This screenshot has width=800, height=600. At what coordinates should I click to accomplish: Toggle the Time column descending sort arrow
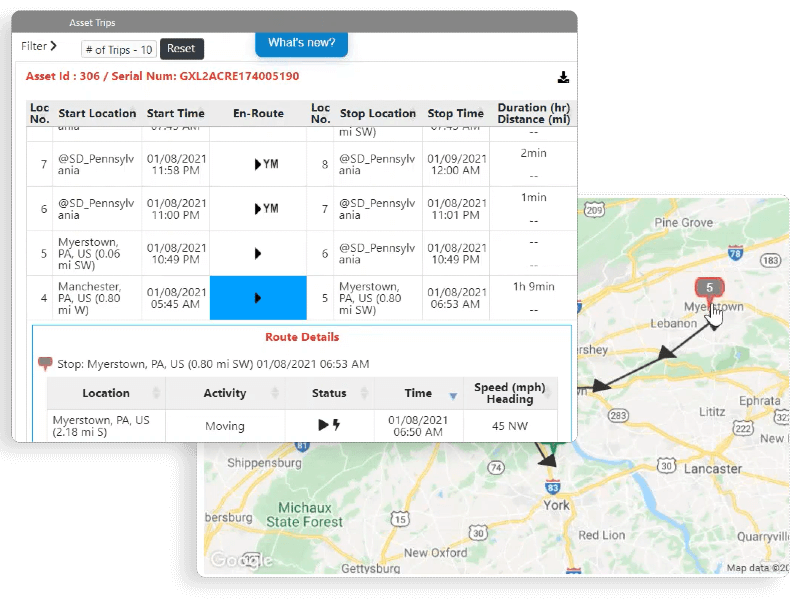click(x=453, y=396)
